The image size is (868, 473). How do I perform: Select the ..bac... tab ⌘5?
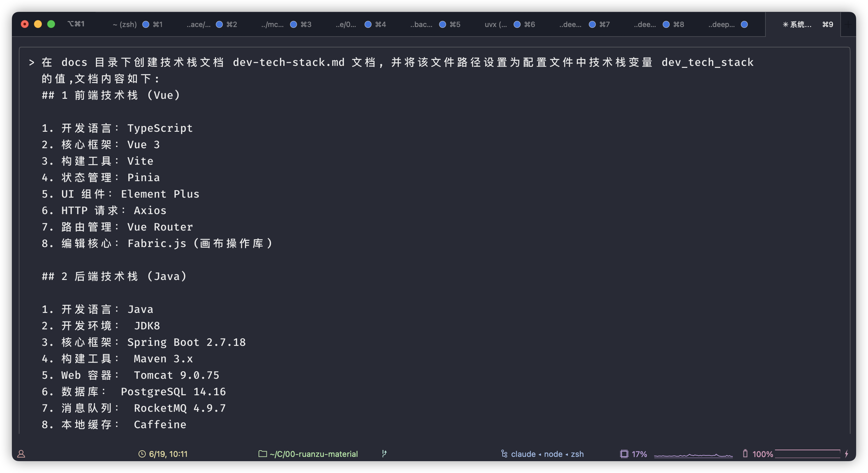point(421,24)
